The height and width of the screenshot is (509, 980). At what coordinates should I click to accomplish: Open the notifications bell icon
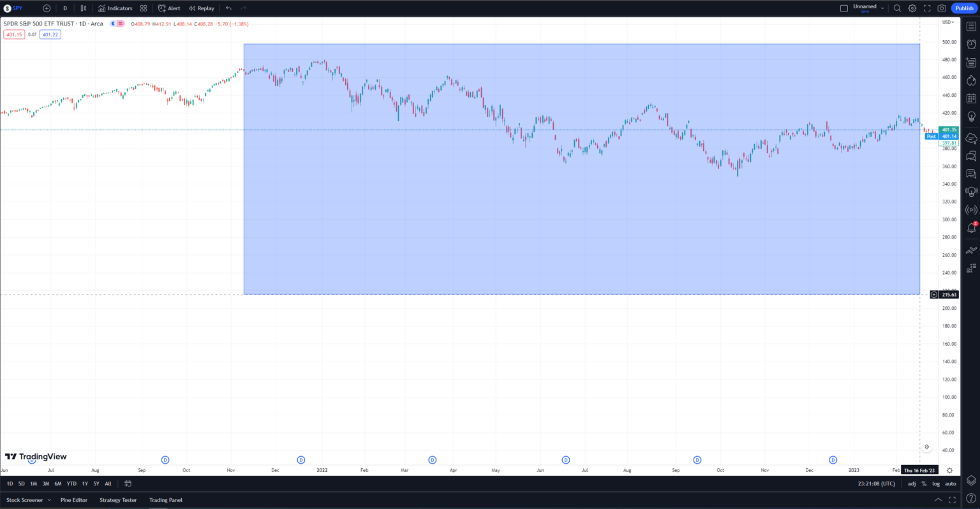(x=972, y=228)
